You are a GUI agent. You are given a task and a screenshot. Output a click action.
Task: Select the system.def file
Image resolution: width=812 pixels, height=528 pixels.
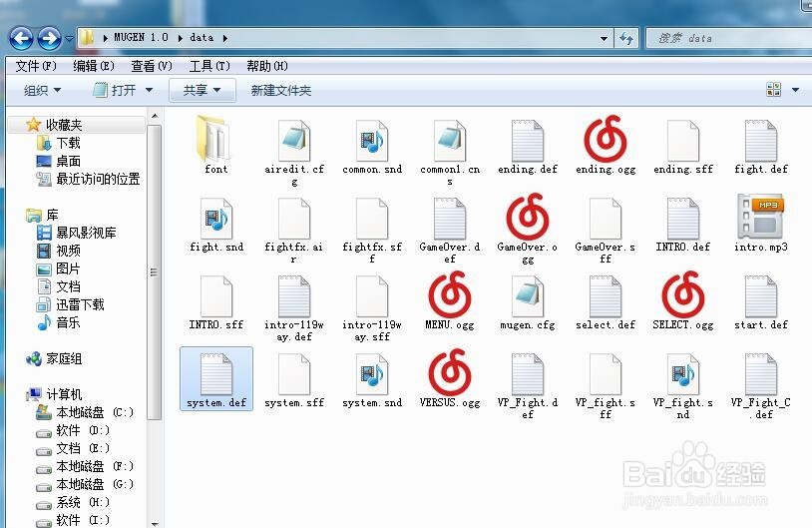(x=215, y=378)
